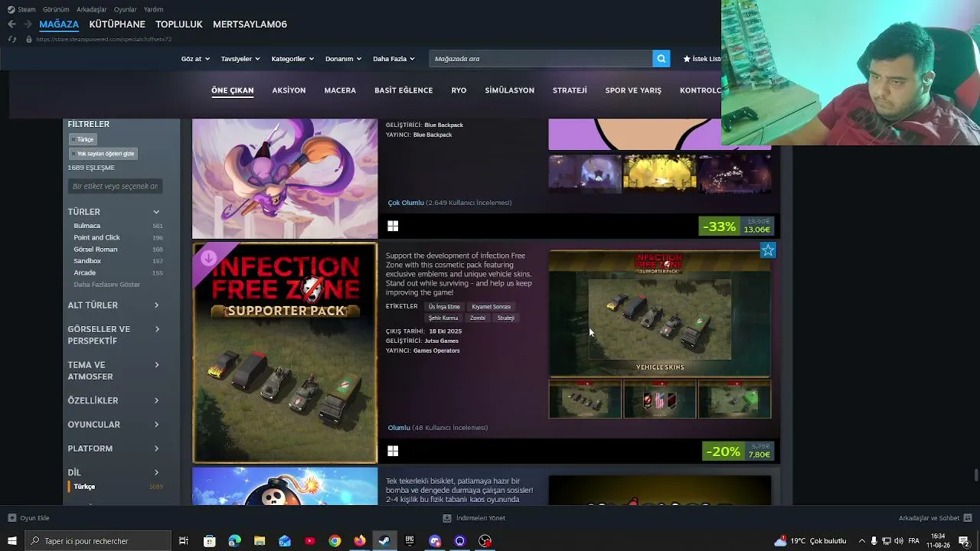Open the Görünüm menu

click(56, 9)
